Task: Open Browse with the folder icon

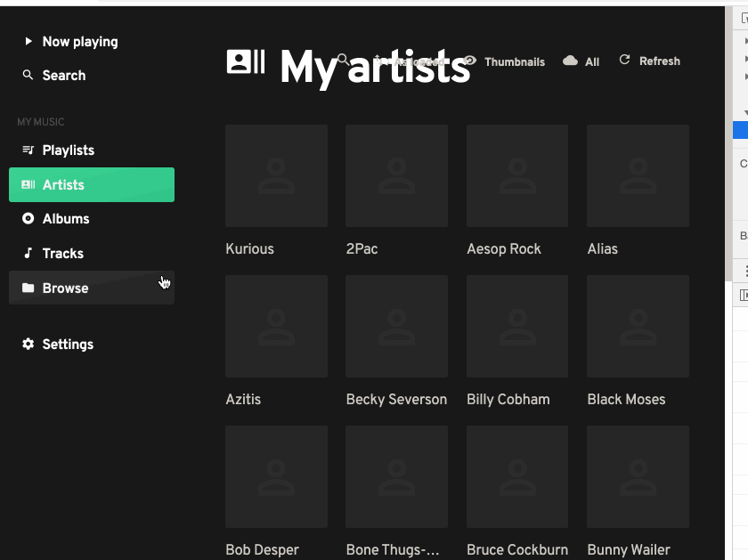Action: pyautogui.click(x=28, y=288)
